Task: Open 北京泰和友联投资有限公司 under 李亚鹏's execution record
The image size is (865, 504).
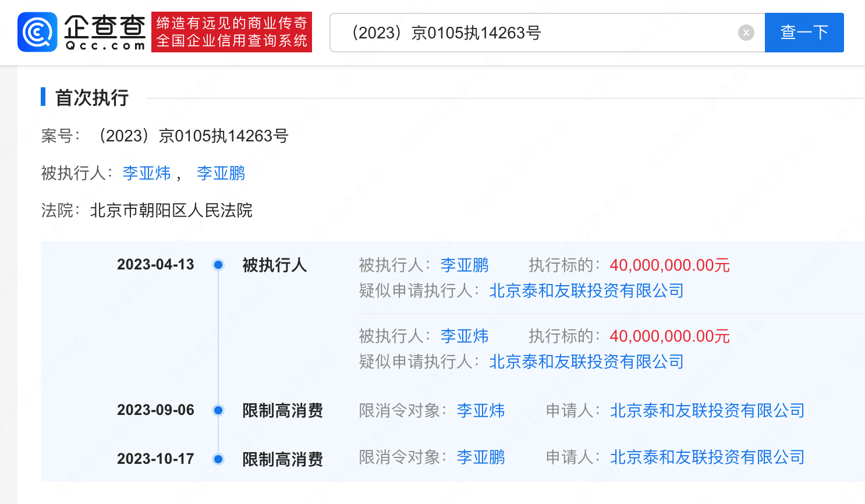Action: (586, 291)
